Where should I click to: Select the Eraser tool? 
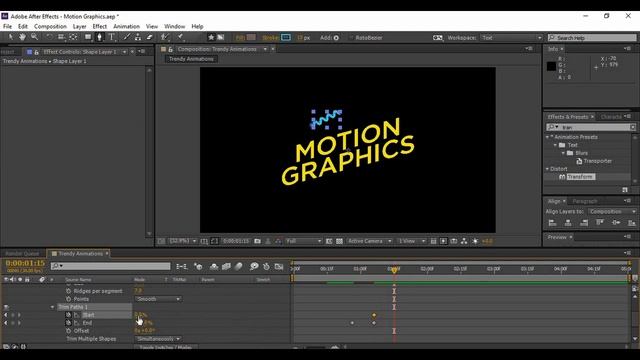click(x=150, y=37)
